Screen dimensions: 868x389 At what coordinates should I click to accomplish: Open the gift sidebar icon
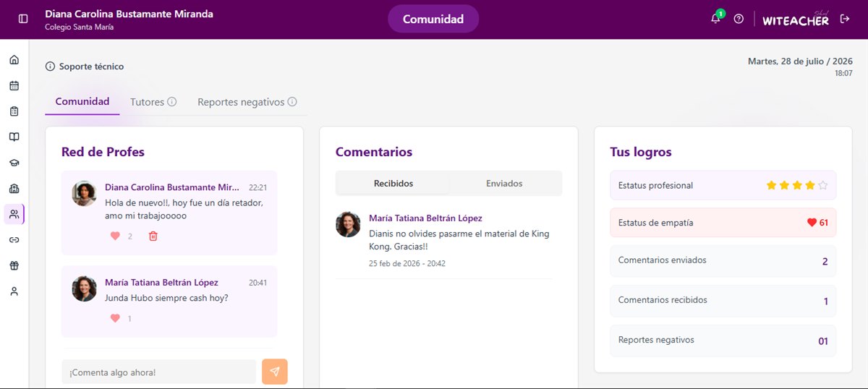(14, 265)
